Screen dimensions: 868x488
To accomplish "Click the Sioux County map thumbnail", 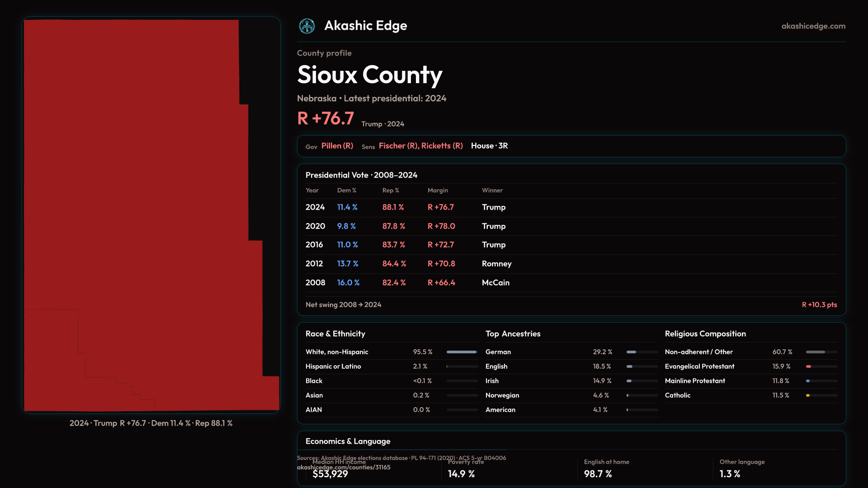I will (x=151, y=215).
